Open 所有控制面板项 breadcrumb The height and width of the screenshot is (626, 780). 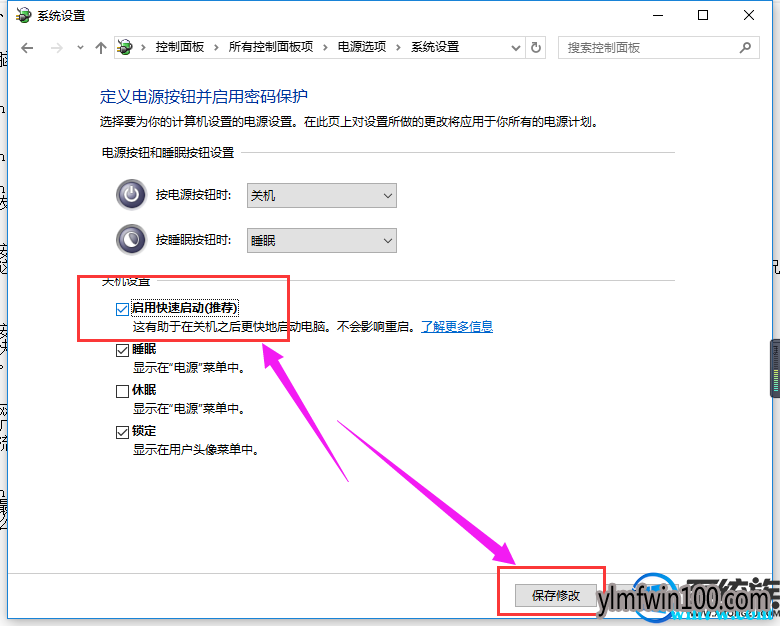[271, 47]
